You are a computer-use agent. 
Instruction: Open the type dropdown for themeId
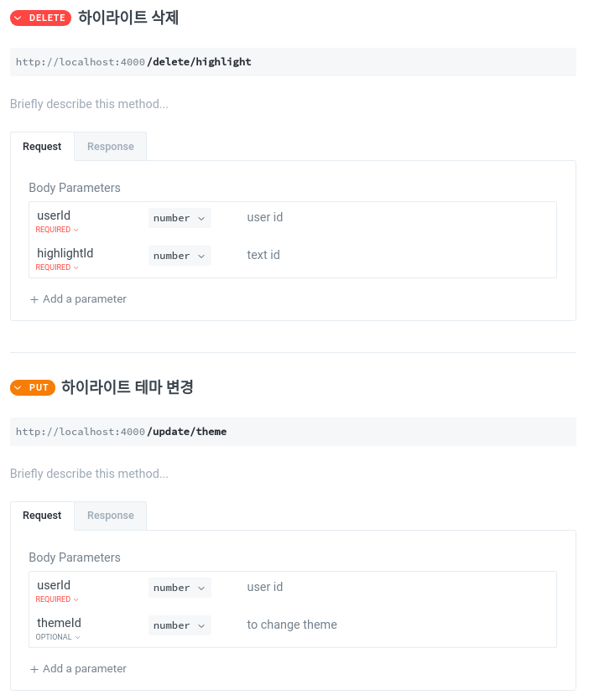click(179, 625)
